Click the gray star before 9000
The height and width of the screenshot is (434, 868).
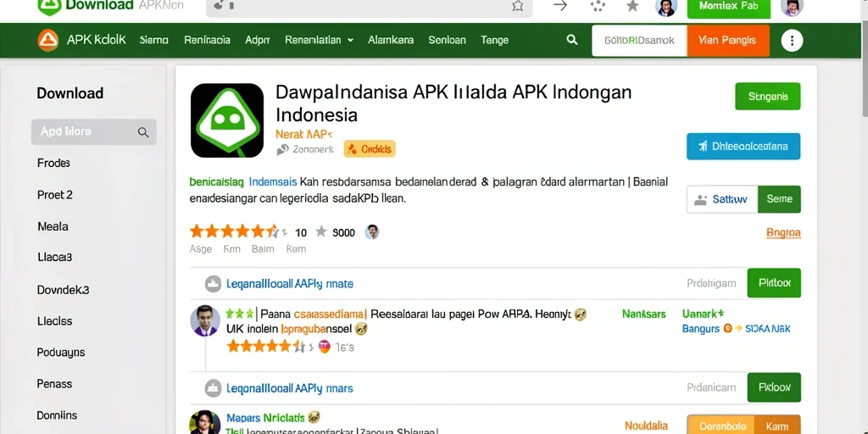point(321,231)
